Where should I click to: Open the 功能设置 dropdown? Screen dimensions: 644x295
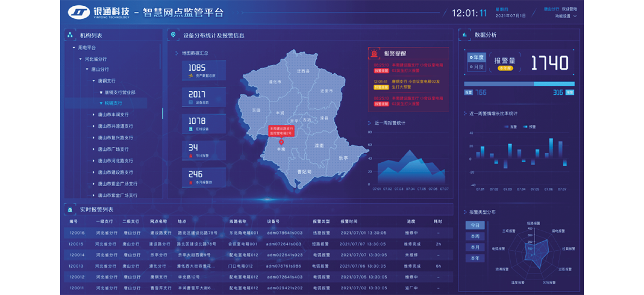(x=566, y=16)
